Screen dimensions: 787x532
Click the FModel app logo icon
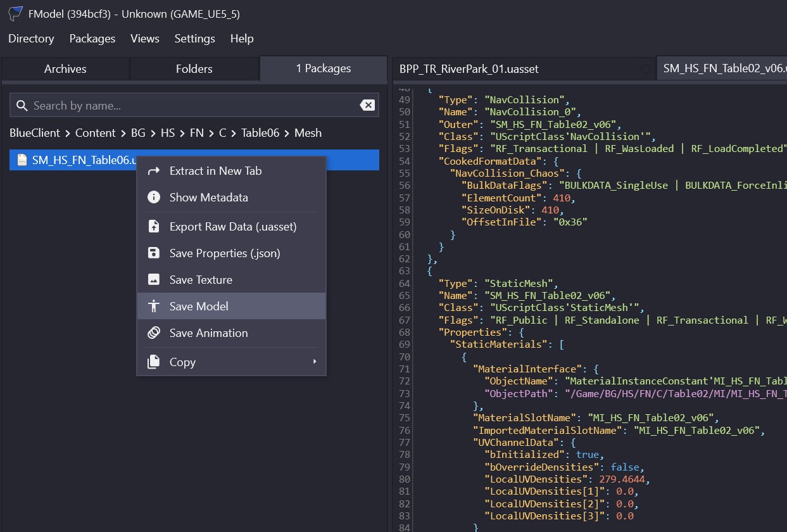click(x=16, y=14)
